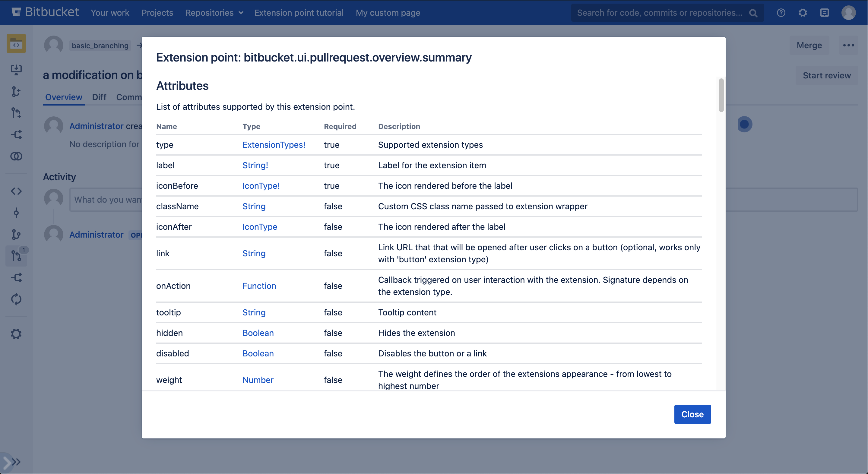This screenshot has width=868, height=474.
Task: Click the Create branch icon in sidebar
Action: click(x=16, y=91)
